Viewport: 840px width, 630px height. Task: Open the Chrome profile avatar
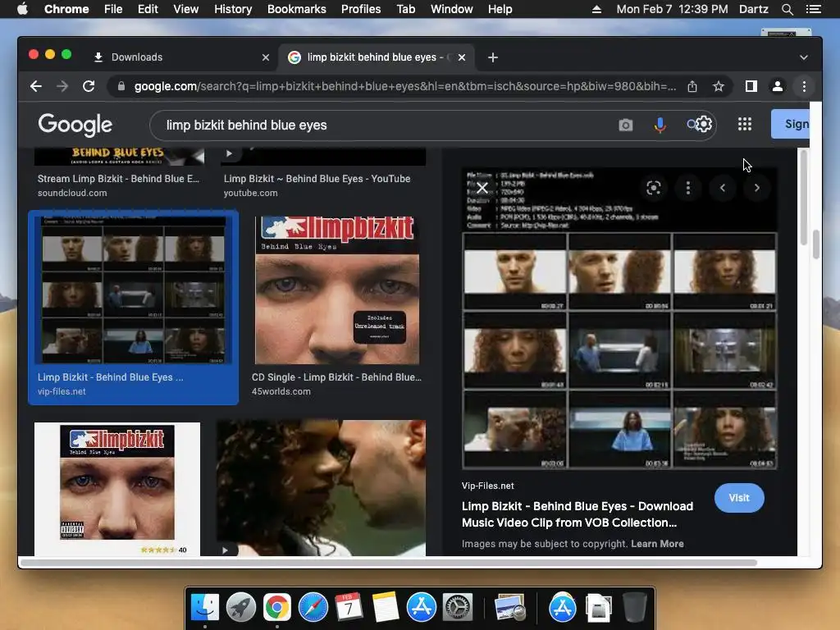point(778,86)
